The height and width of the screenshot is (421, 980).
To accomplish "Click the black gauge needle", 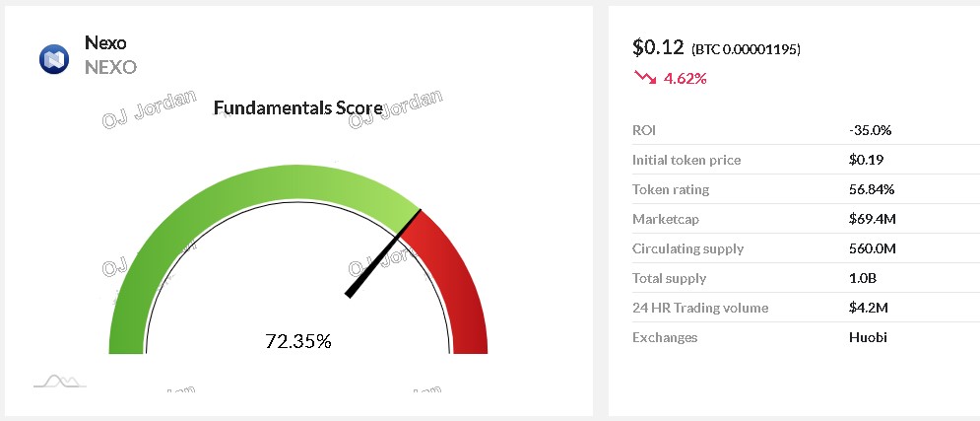I will point(383,252).
